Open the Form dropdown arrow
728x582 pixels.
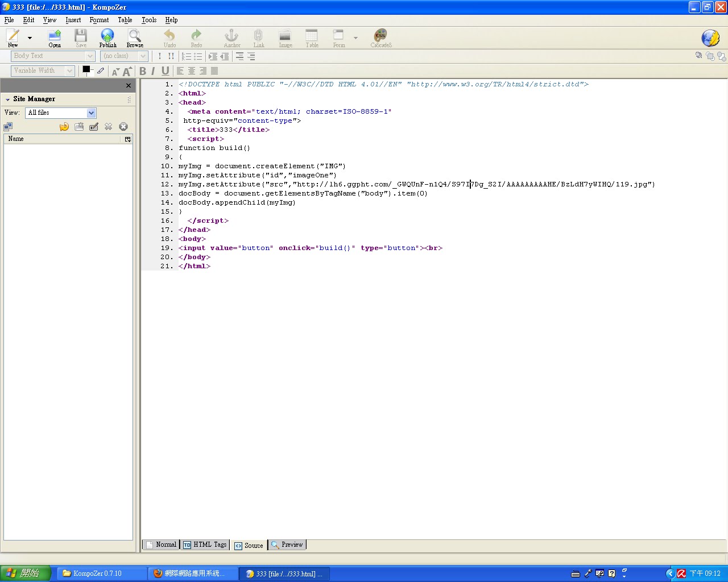[x=355, y=38]
